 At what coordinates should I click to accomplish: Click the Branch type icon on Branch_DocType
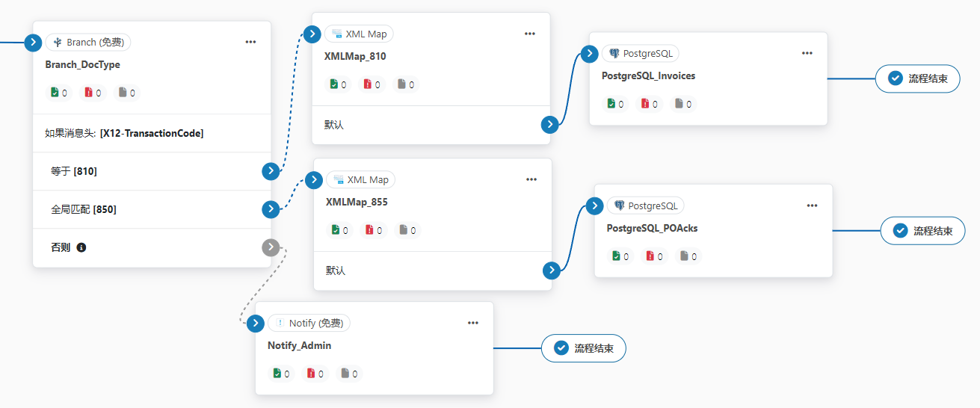[x=58, y=43]
